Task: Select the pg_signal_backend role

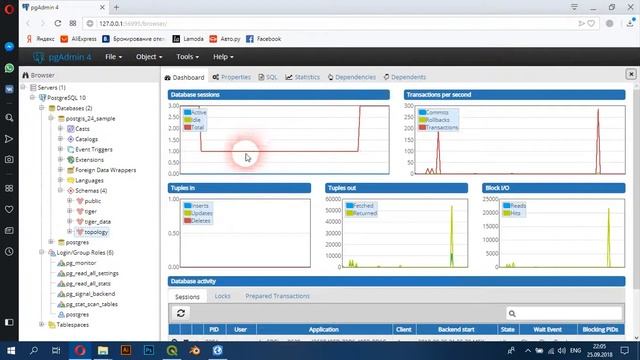Action: [x=90, y=294]
